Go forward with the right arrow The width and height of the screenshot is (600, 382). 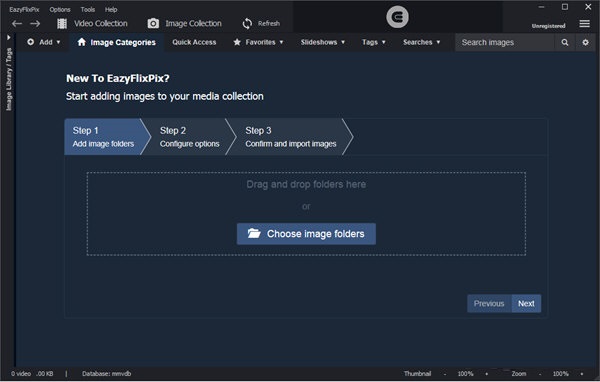coord(35,24)
